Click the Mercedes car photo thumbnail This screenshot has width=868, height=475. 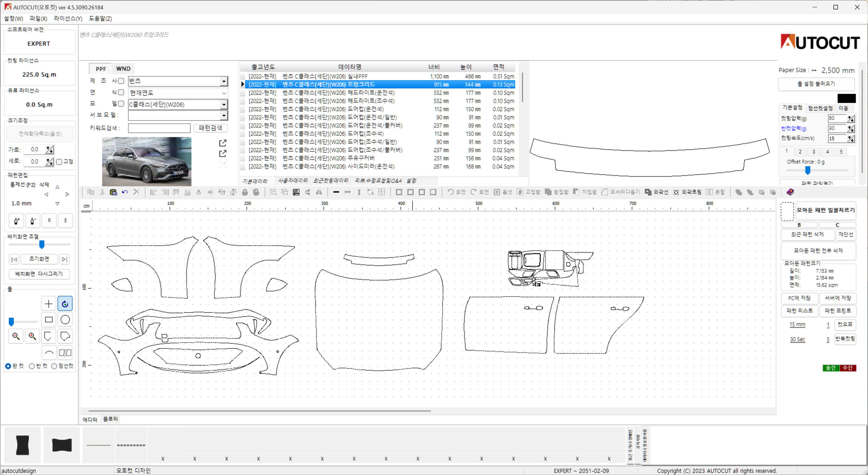click(x=147, y=161)
